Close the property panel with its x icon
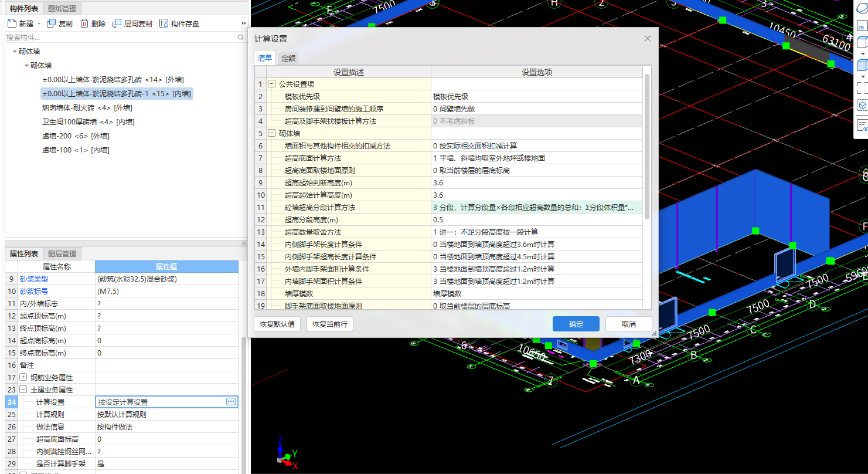The width and height of the screenshot is (868, 474). tap(244, 243)
